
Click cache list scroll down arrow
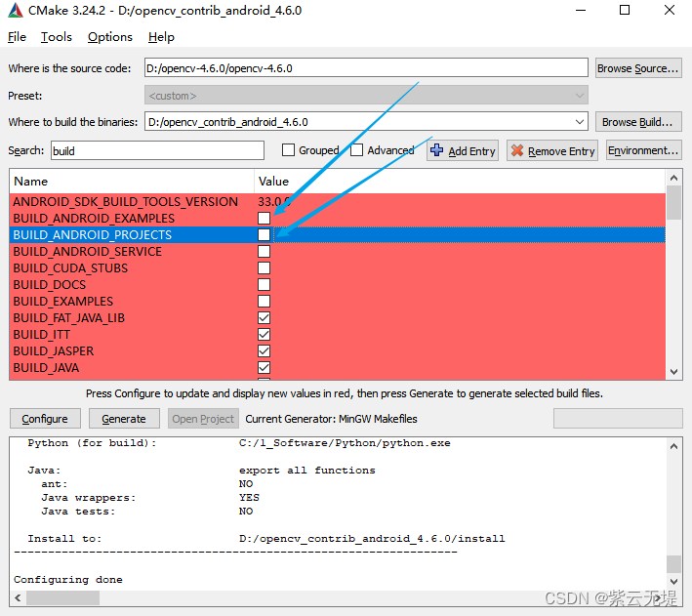coord(673,372)
